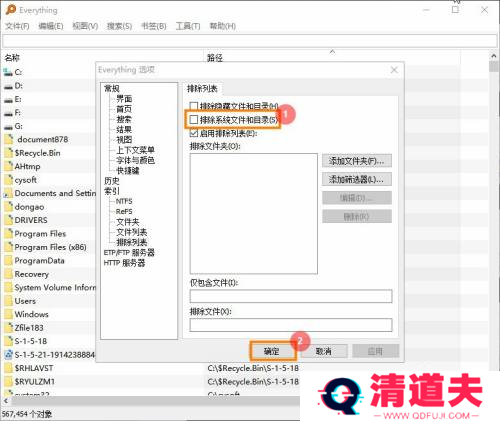
Task: Select 字体与颜色 in options tree
Action: click(135, 160)
